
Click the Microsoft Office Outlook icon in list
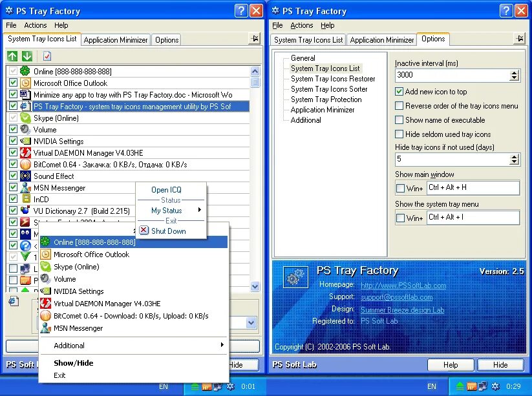point(25,83)
